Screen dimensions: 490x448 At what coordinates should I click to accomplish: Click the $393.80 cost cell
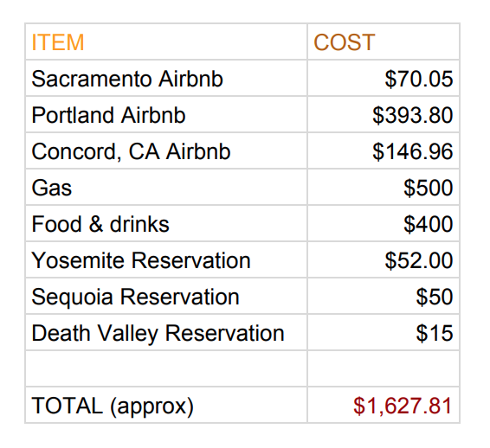(x=384, y=114)
